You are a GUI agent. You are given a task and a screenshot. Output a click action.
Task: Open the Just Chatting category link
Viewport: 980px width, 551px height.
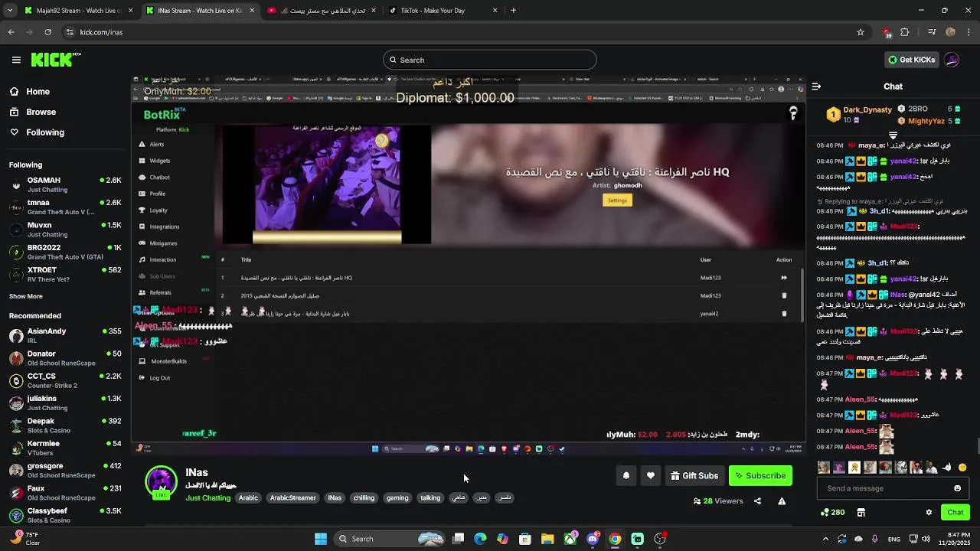click(x=207, y=497)
